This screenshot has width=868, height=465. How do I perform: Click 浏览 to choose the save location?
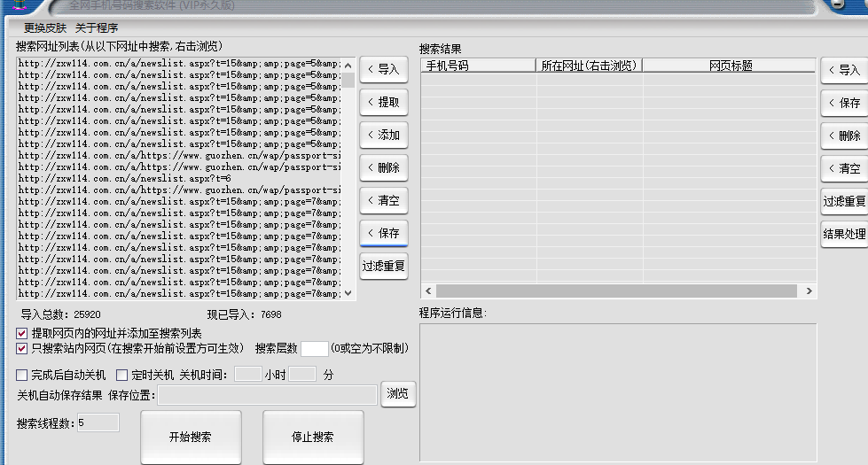pos(398,394)
